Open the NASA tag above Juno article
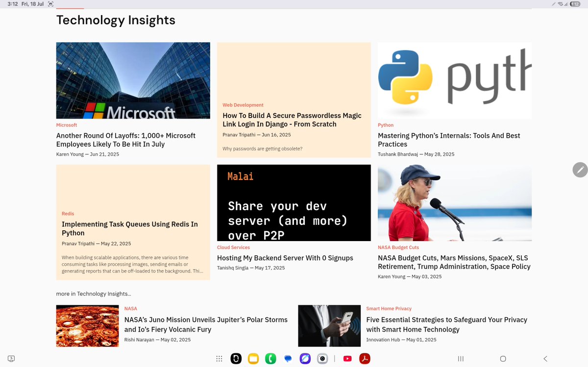The width and height of the screenshot is (588, 367). pyautogui.click(x=131, y=309)
